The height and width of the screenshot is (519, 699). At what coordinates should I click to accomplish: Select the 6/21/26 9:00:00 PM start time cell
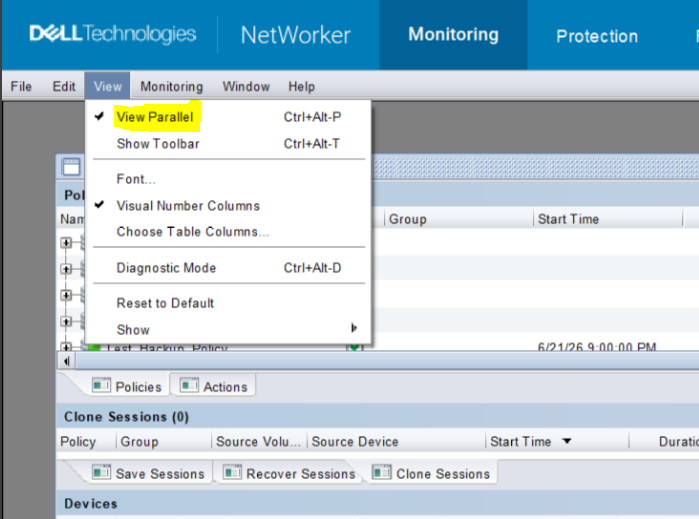(596, 347)
